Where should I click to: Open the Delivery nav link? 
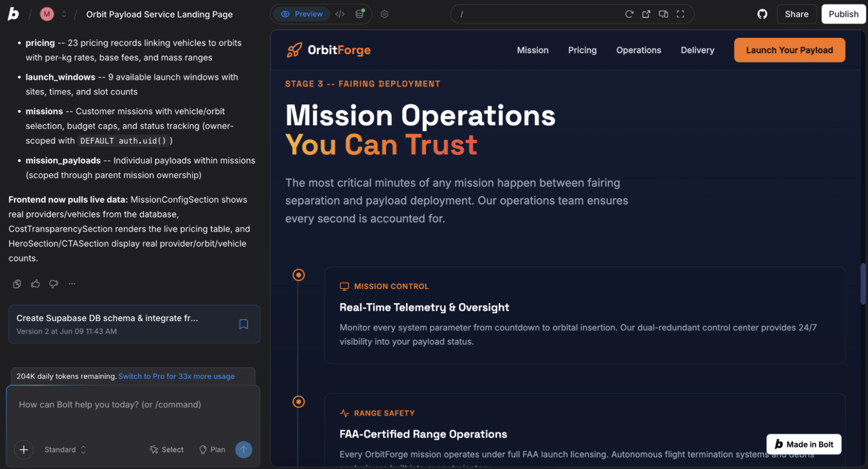pos(697,50)
